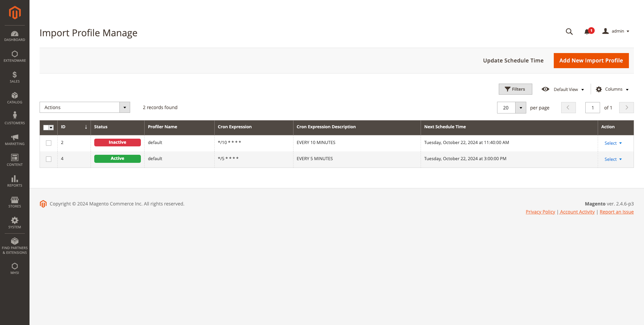Open the Catalog sidebar menu

[x=15, y=98]
